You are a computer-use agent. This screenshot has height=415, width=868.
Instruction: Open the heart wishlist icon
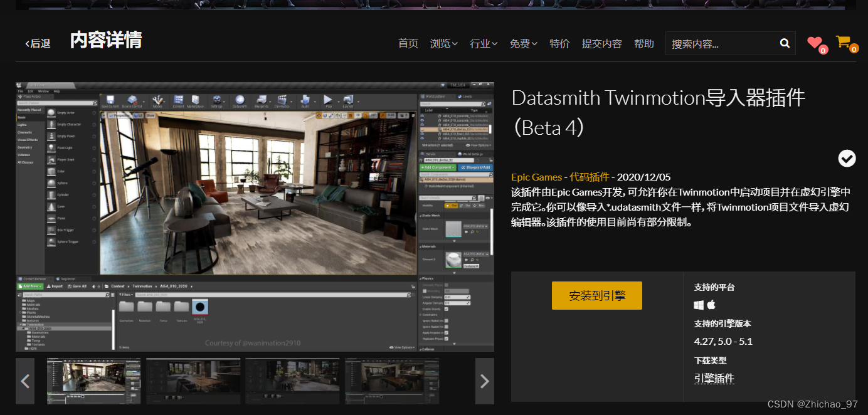(815, 43)
